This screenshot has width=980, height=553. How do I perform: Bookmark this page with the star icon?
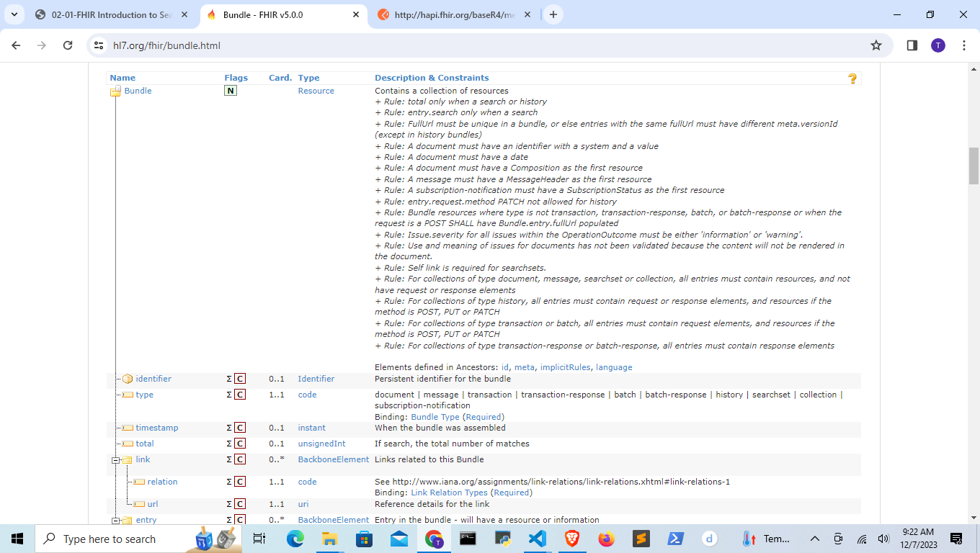tap(876, 45)
